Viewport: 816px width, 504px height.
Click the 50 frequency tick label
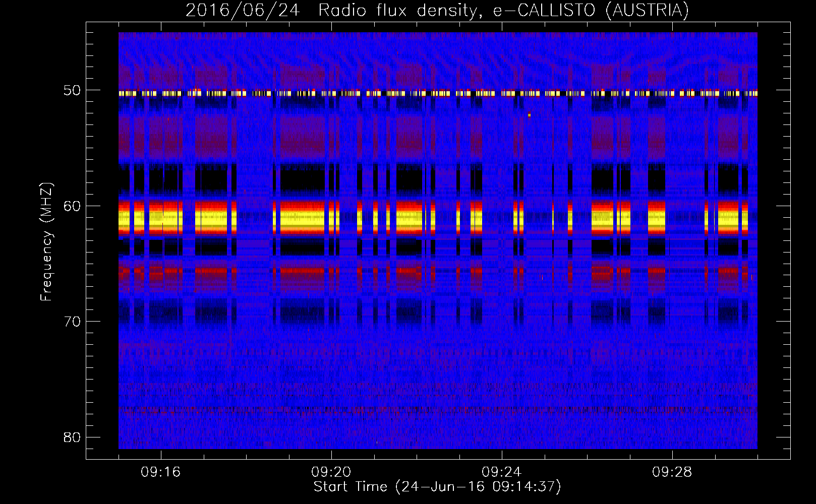72,91
